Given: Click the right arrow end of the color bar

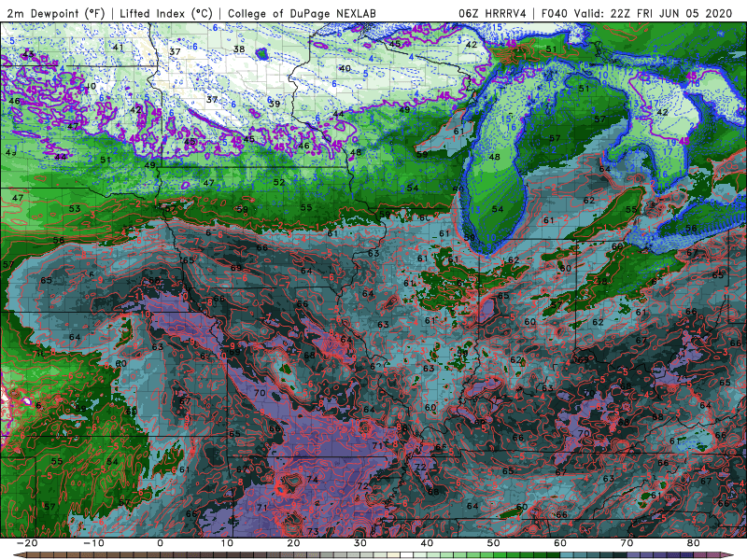Looking at the screenshot, I should (727, 554).
